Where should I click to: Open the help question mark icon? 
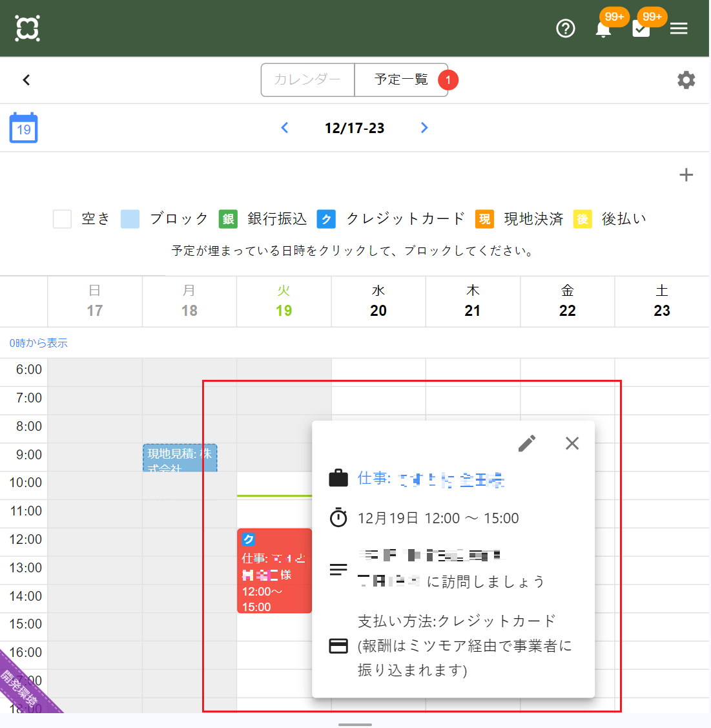(x=566, y=28)
